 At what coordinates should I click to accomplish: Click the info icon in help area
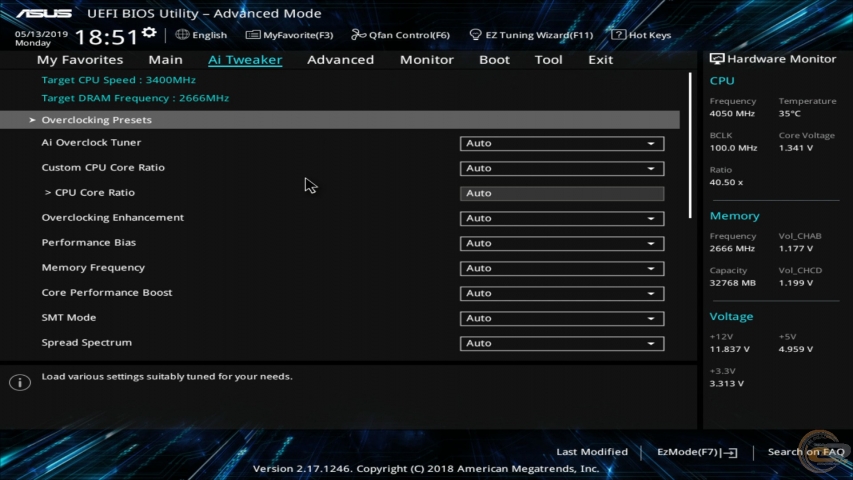click(x=20, y=382)
